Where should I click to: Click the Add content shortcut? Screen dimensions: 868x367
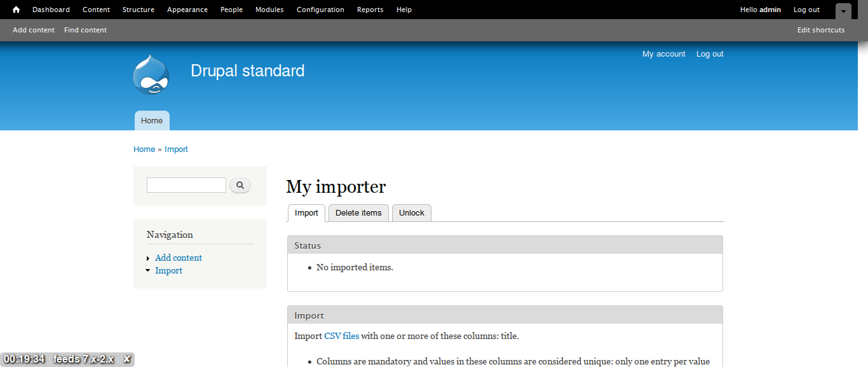click(34, 30)
